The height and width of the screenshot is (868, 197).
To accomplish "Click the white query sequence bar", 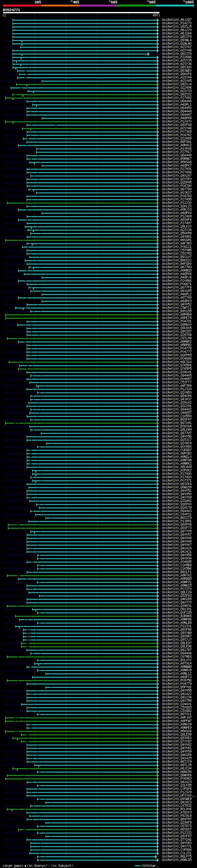I will 81,13.
